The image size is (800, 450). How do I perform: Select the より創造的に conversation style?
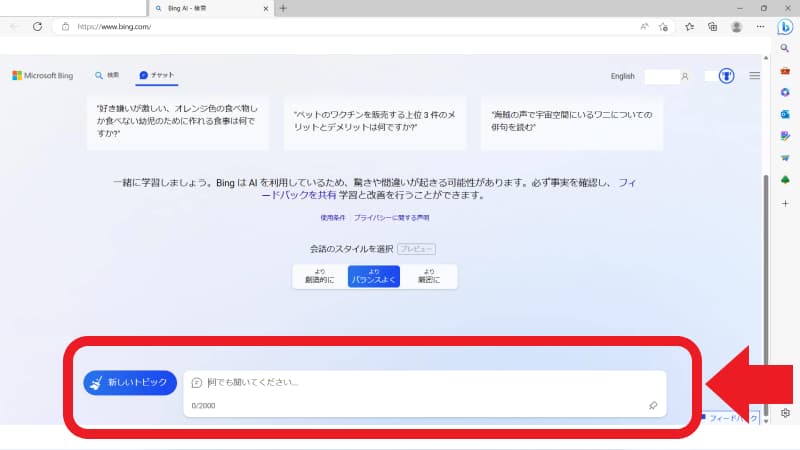[319, 277]
